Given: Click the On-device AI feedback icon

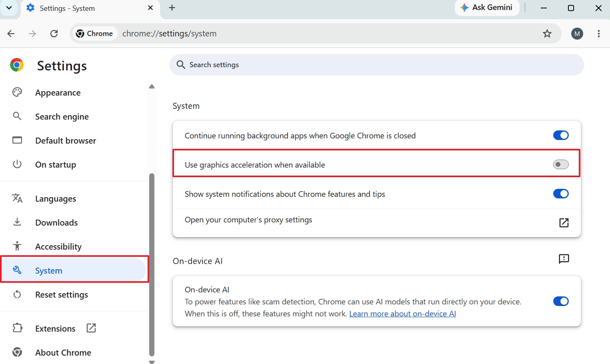Looking at the screenshot, I should [564, 259].
